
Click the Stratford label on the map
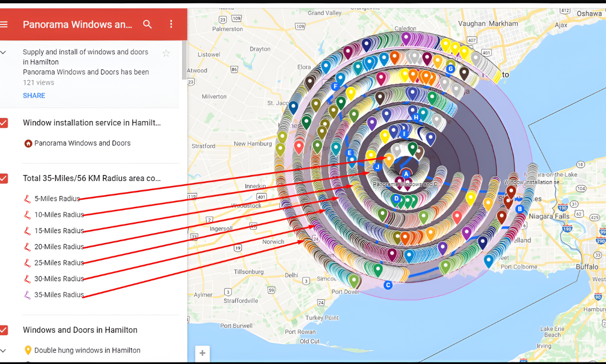click(x=204, y=146)
